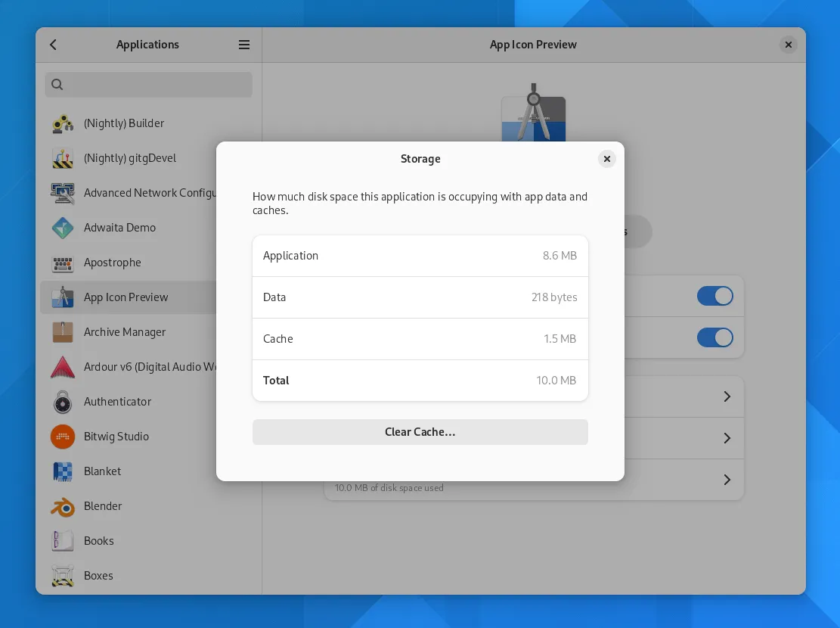This screenshot has height=628, width=840.
Task: Click the Data row label in Storage
Action: click(274, 297)
